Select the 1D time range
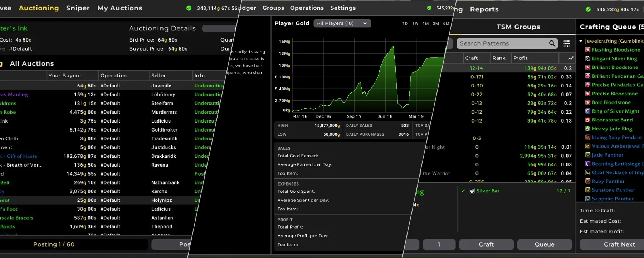644x258 pixels. click(405, 23)
